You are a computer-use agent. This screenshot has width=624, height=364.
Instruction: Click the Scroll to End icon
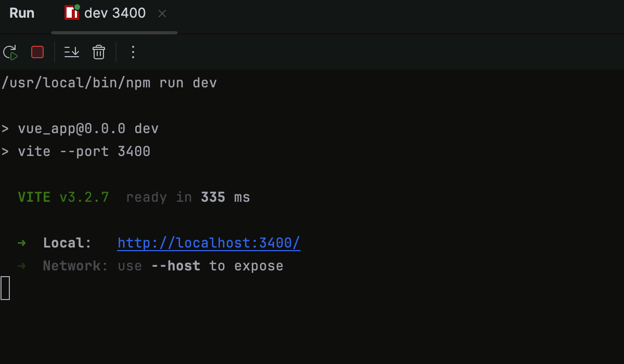71,52
